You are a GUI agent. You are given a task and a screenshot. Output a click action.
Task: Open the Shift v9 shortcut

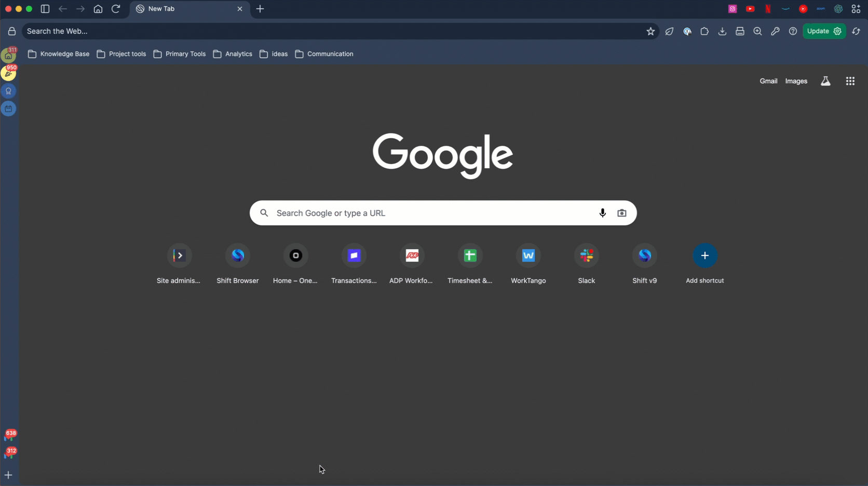[x=645, y=264]
